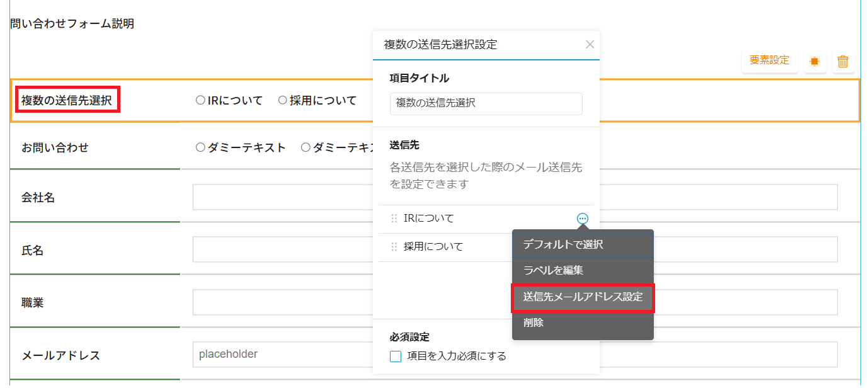Close the 複数の送信先選択設定 panel
The image size is (868, 388).
pyautogui.click(x=590, y=45)
